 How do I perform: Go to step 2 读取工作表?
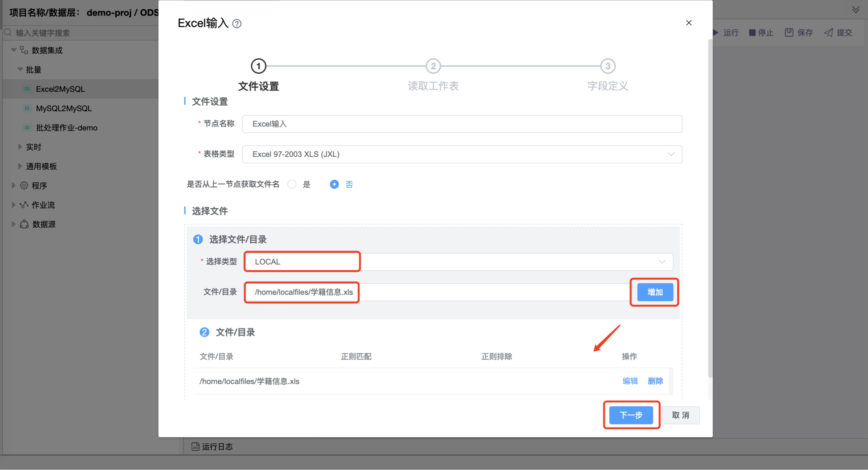[x=433, y=66]
